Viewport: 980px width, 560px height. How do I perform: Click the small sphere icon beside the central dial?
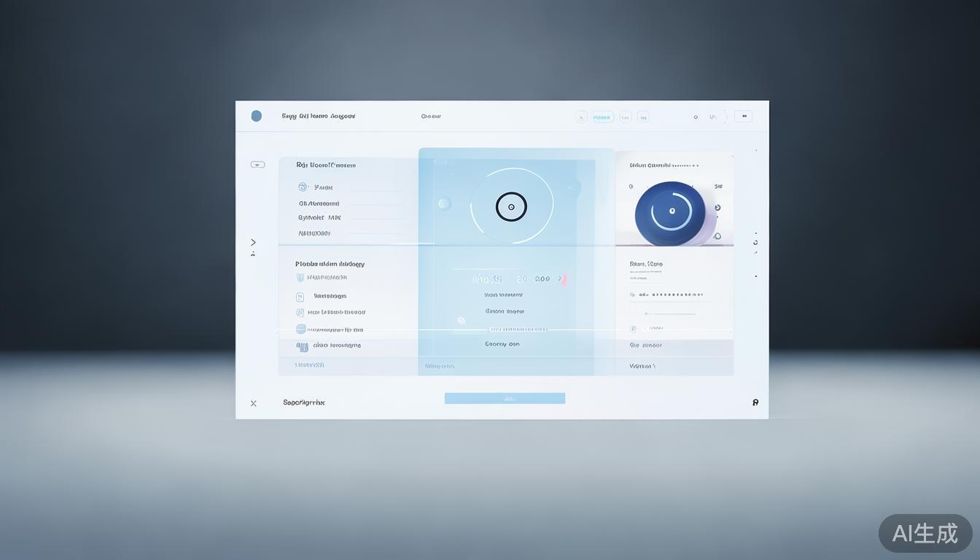443,203
